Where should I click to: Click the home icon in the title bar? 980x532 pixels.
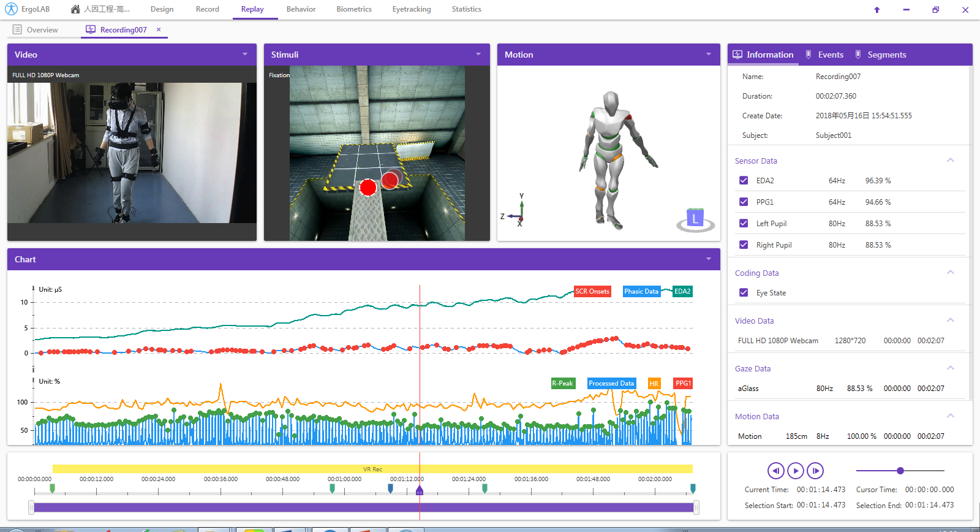point(75,9)
